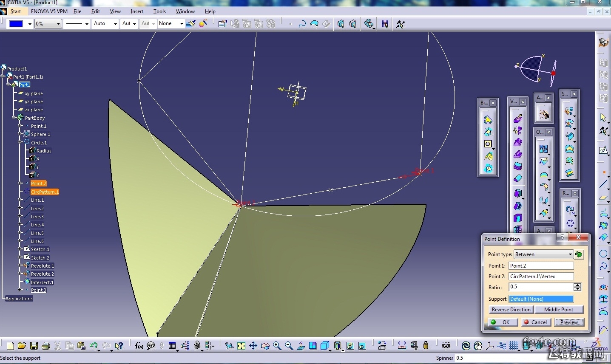Click the Painter brush icon in graphic properties
Viewport: 611px width, 364px height.
(191, 24)
